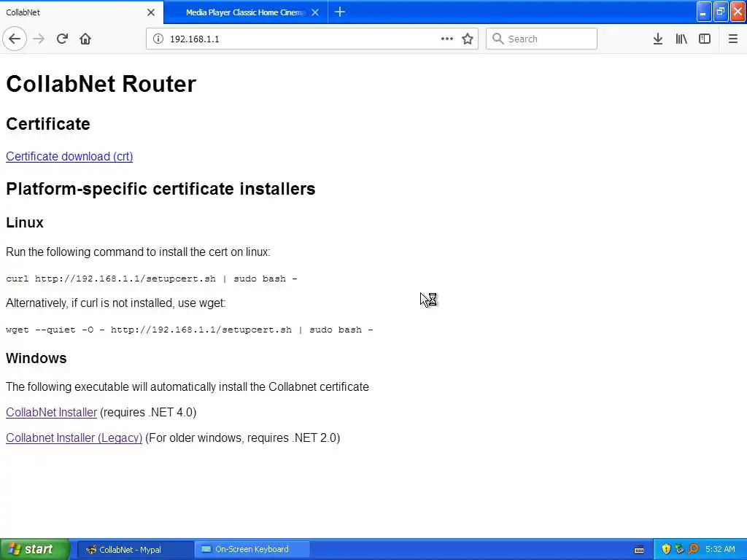Click the orange magnifier tray icon
The width and height of the screenshot is (747, 560).
(694, 549)
